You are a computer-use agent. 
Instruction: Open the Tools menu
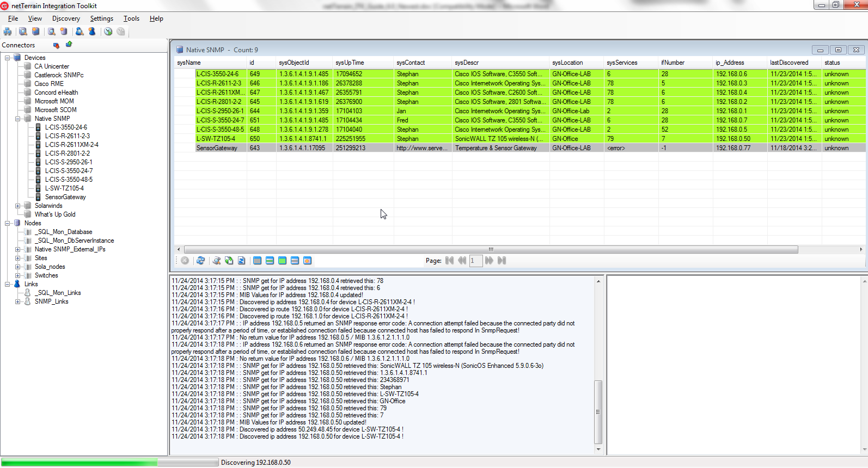click(x=131, y=19)
